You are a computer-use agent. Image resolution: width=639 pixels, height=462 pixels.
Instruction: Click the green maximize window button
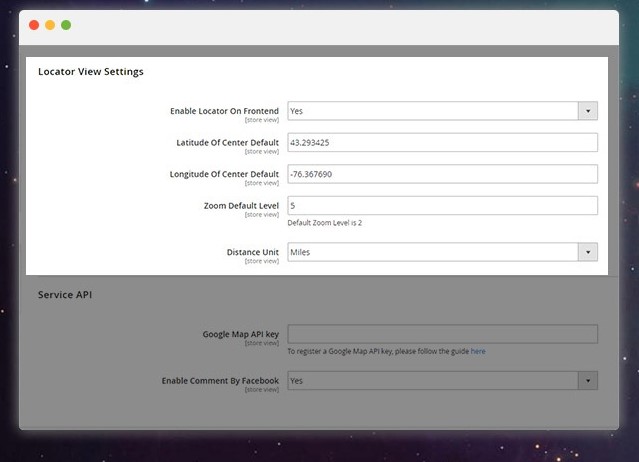[x=66, y=24]
